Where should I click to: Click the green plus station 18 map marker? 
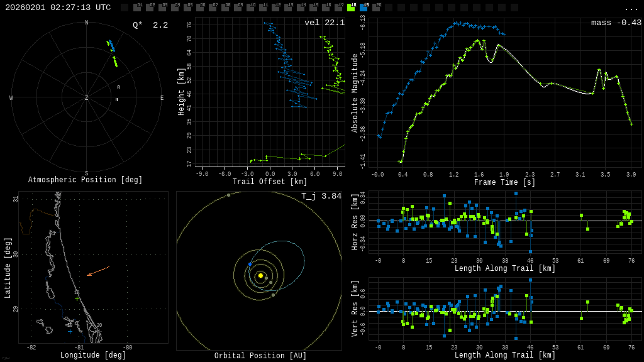77,299
